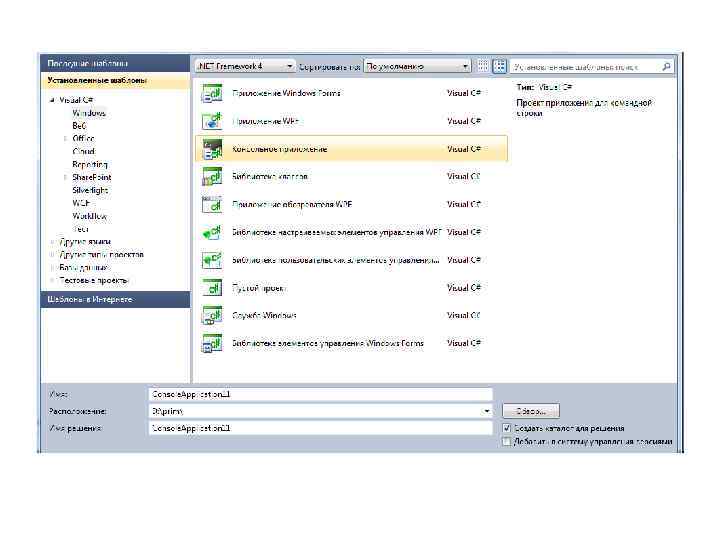Image resolution: width=720 pixels, height=540 pixels.
Task: Switch to medium icons view
Action: (x=500, y=66)
